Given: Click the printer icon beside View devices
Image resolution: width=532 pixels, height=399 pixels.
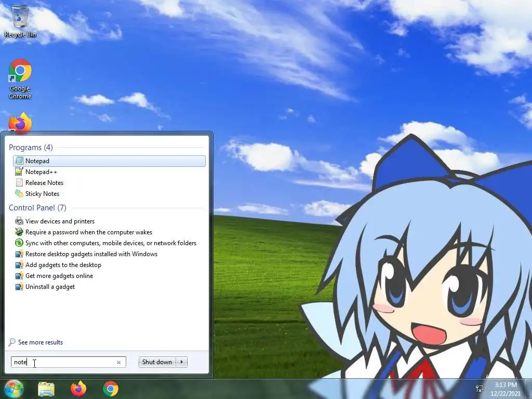Looking at the screenshot, I should tap(19, 221).
